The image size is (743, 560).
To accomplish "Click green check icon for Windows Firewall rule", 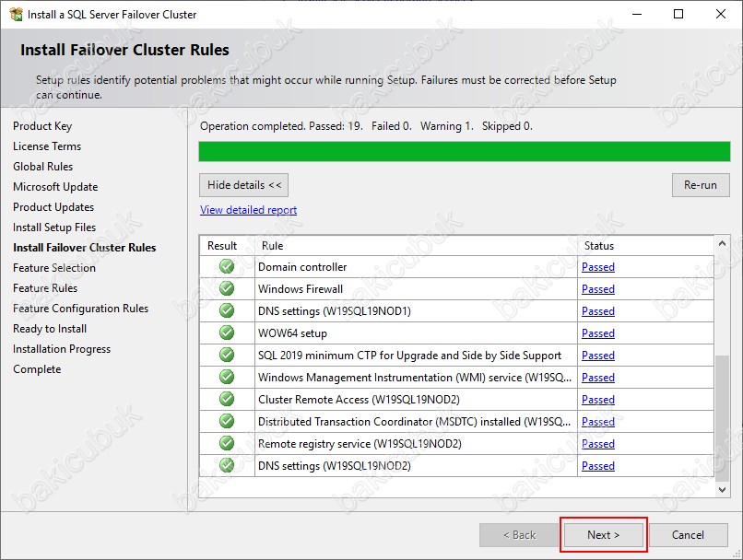I will coord(227,288).
